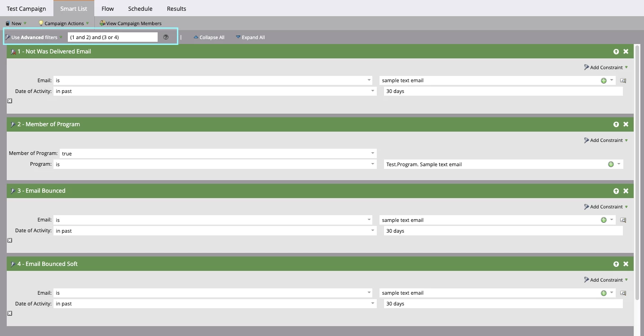Open the Test Campaign tab
This screenshot has width=644, height=336.
26,9
